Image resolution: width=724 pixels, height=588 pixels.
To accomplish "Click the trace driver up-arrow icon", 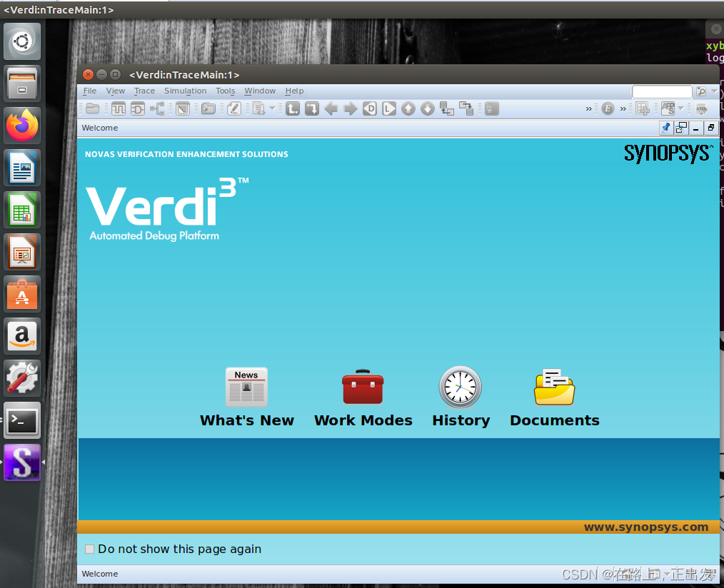I will [292, 109].
